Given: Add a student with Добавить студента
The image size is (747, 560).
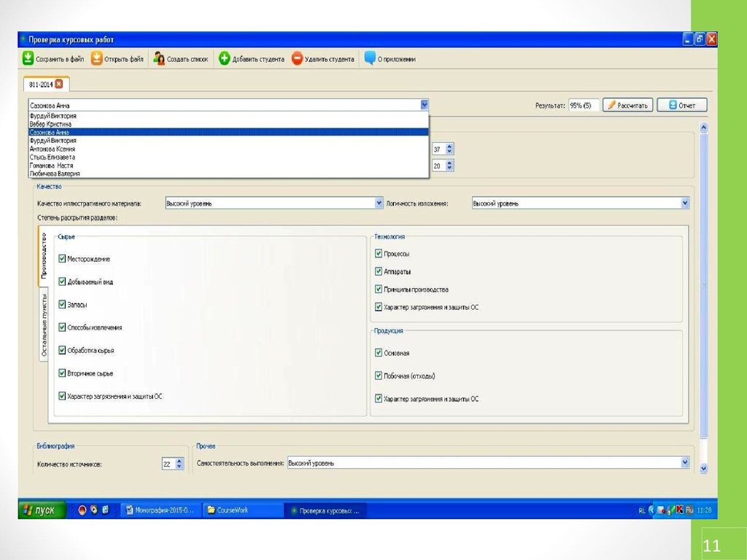Looking at the screenshot, I should pos(251,58).
